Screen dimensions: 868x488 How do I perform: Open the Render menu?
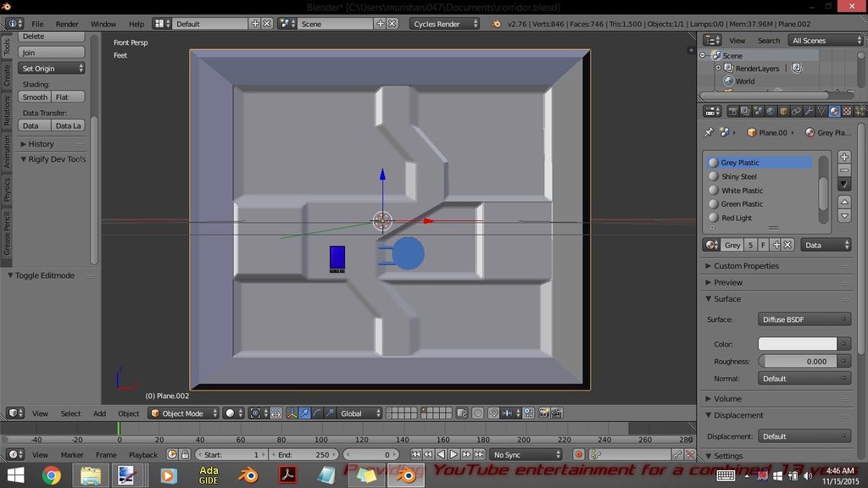click(67, 24)
